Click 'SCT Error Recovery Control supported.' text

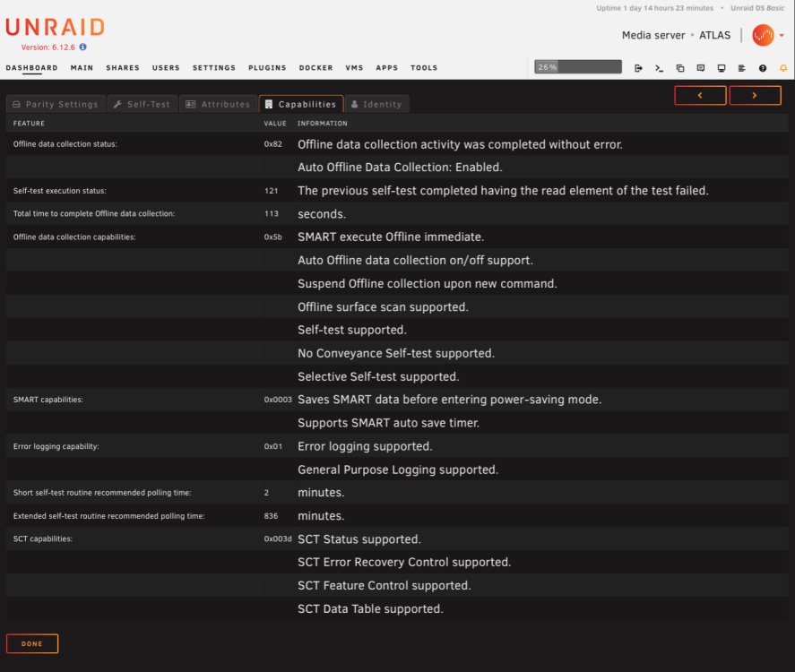coord(404,562)
